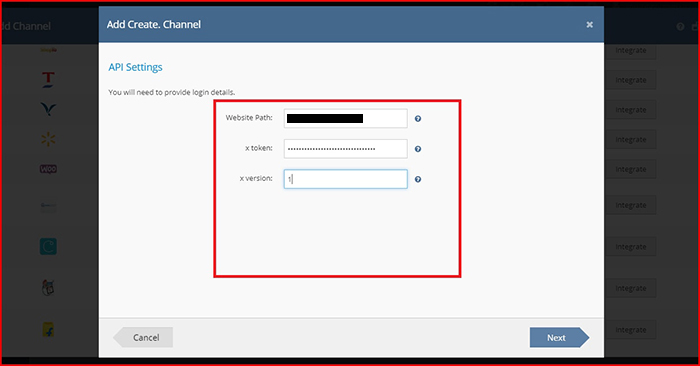Open help icon next to Website Path

[x=418, y=119]
